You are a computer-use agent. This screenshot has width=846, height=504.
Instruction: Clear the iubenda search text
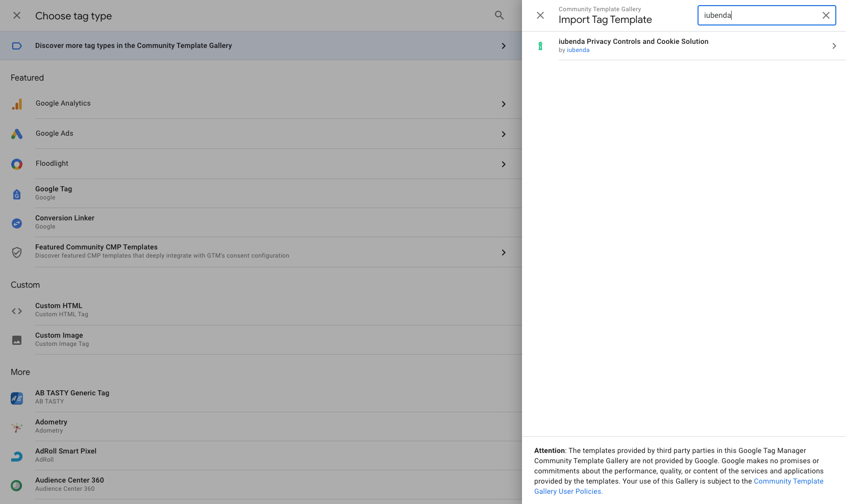[826, 15]
